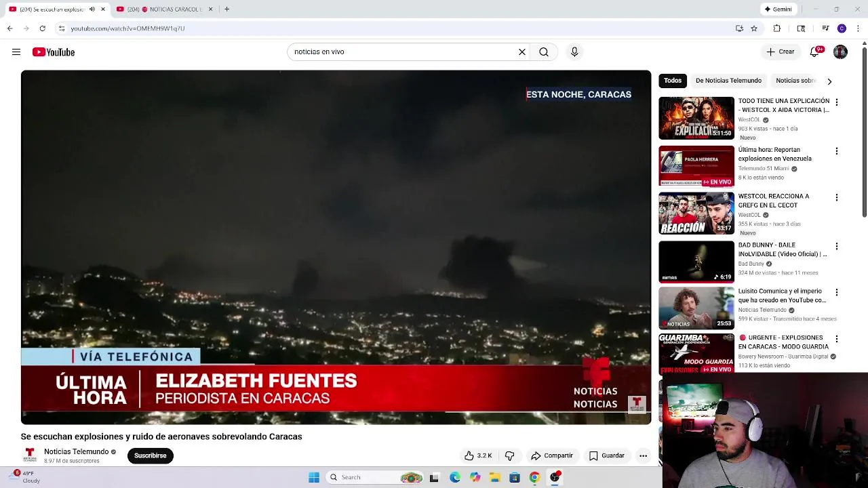Run search with magnifying glass button
Viewport: 868px width, 488px height.
tap(544, 52)
